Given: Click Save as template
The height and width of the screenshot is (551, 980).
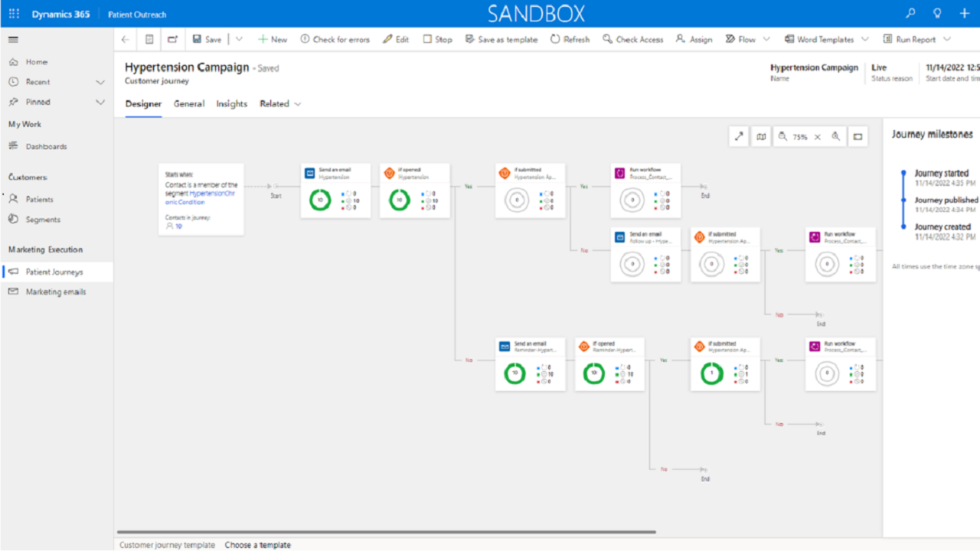Looking at the screenshot, I should [x=501, y=39].
